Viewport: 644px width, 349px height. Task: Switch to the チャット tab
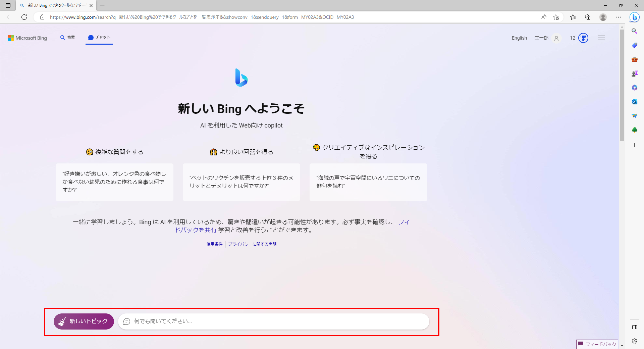click(x=99, y=37)
